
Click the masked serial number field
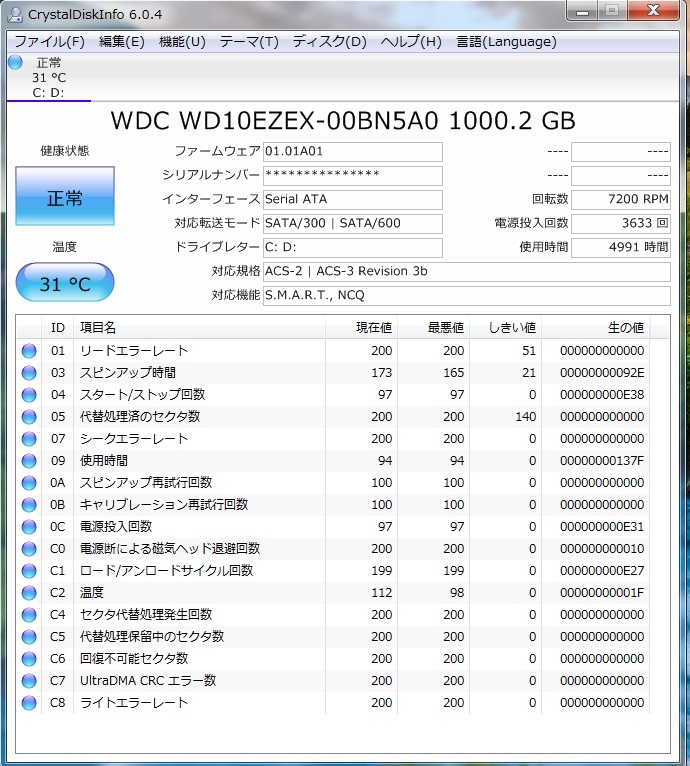click(353, 175)
